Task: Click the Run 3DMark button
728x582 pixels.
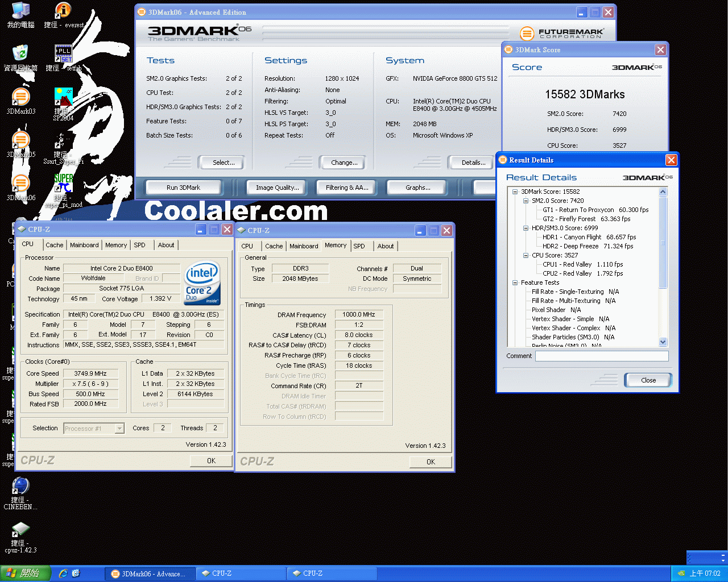Action: point(183,188)
